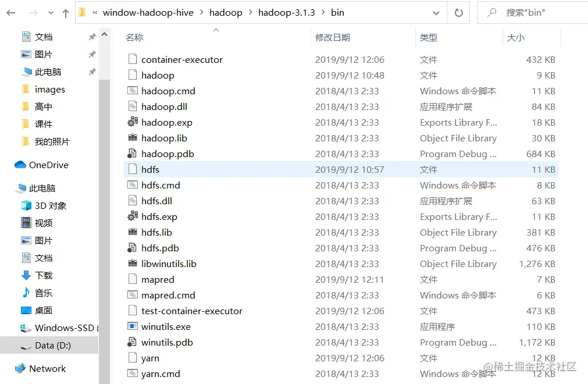Expand chevron after window-hadoop-hive breadcrumb
Viewport: 588px width, 384px height.
pos(202,12)
